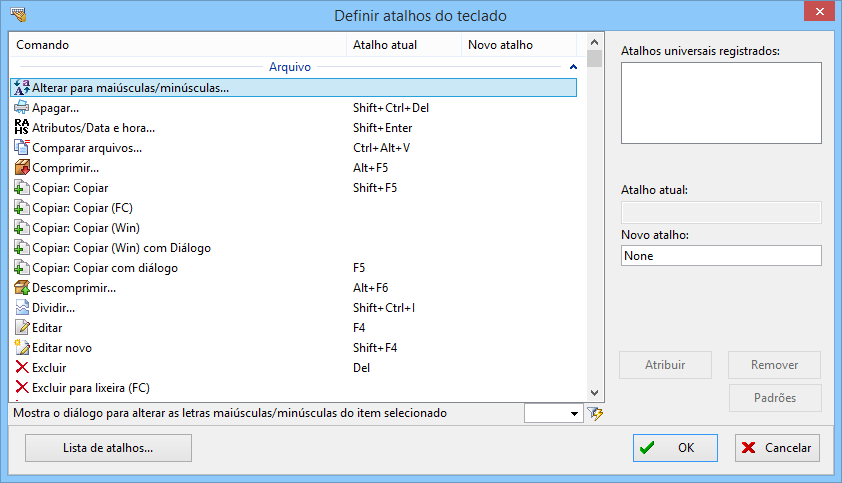Click the Padrões button

pyautogui.click(x=775, y=398)
